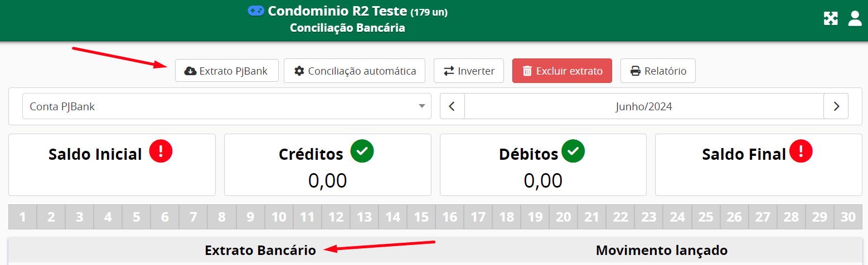868x265 pixels.
Task: Go to next month arrow
Action: coord(836,106)
